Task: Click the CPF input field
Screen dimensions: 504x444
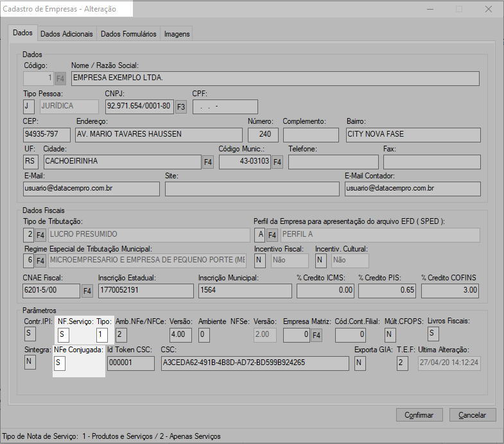Action: point(225,107)
